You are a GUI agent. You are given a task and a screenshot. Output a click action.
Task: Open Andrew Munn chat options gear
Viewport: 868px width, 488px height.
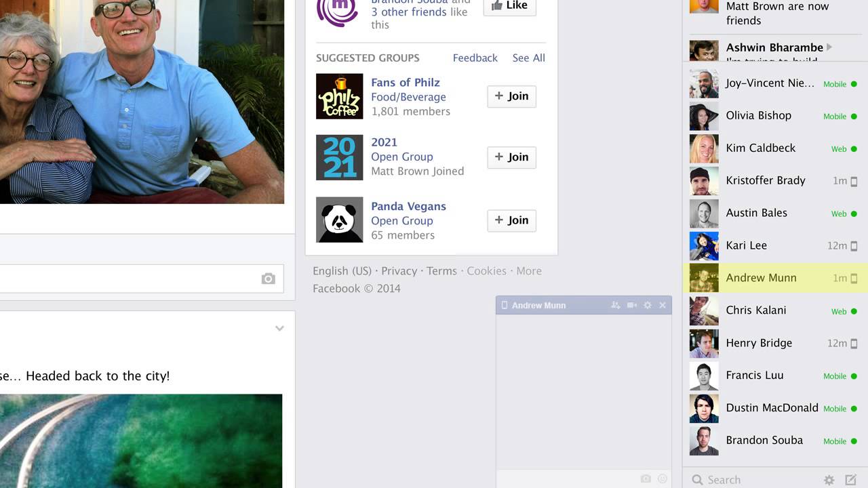(x=648, y=306)
